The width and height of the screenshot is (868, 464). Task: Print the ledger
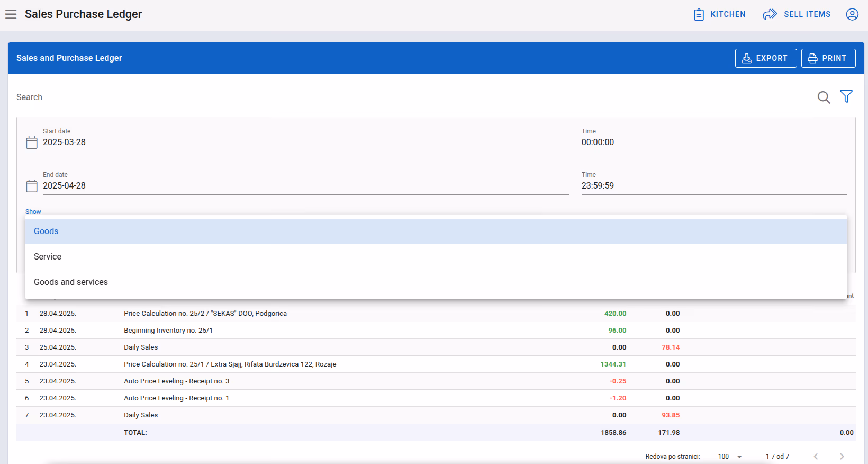(828, 58)
